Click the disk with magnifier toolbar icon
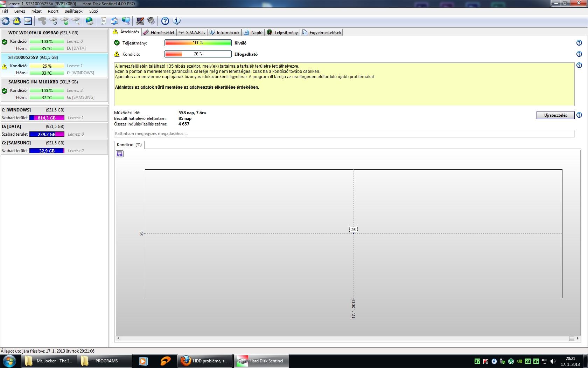Viewport: 588px width, 368px height. [76, 21]
